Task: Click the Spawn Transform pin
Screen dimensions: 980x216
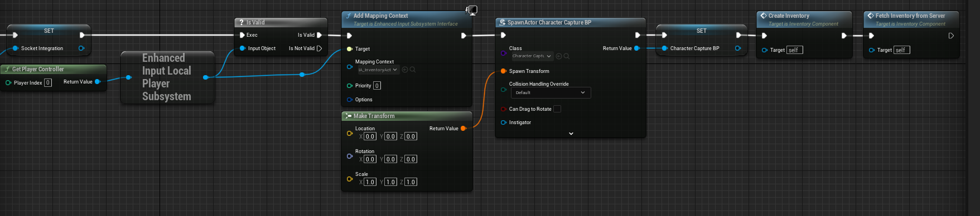Action: (x=503, y=71)
